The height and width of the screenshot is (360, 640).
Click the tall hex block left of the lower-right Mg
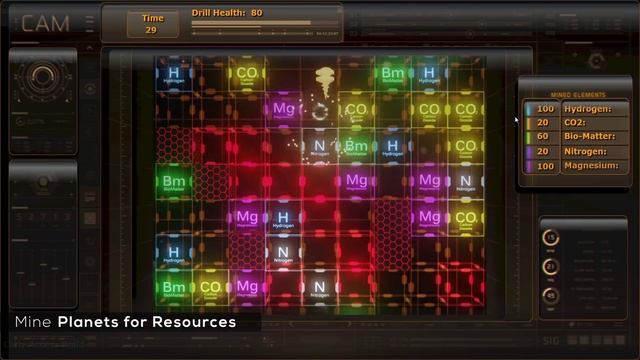click(393, 234)
